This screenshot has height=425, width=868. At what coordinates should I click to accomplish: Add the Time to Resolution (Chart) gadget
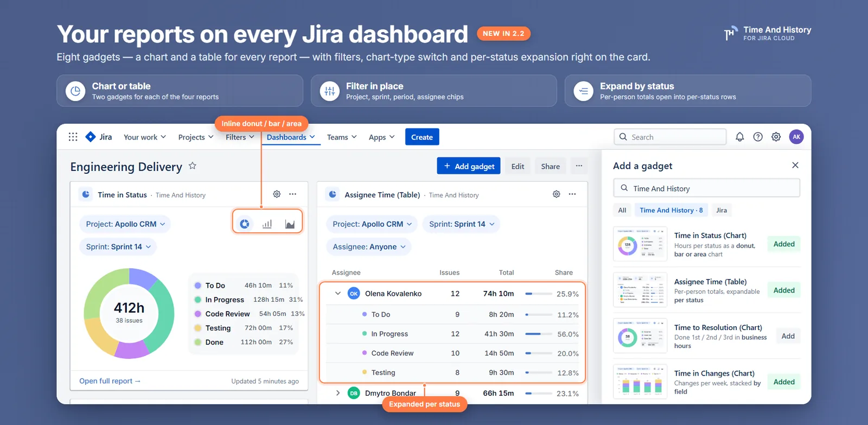pos(788,336)
